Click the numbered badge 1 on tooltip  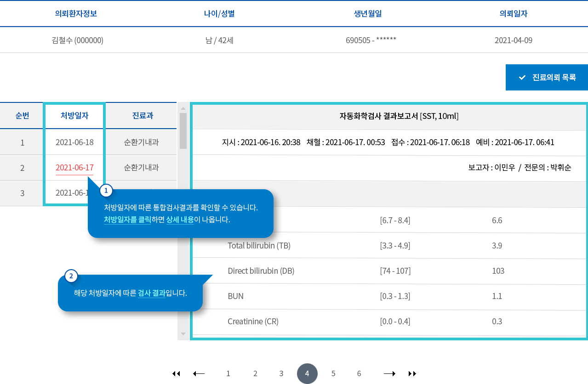click(x=106, y=190)
